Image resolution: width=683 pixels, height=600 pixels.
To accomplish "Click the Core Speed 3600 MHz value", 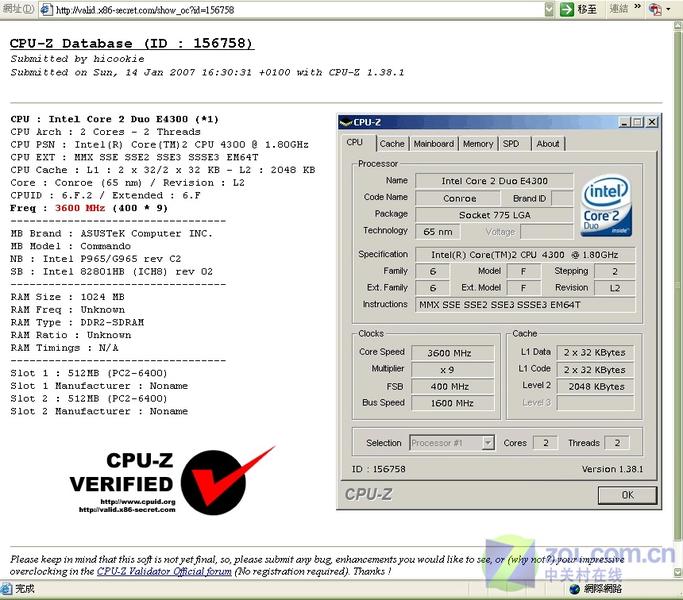I will click(x=452, y=353).
